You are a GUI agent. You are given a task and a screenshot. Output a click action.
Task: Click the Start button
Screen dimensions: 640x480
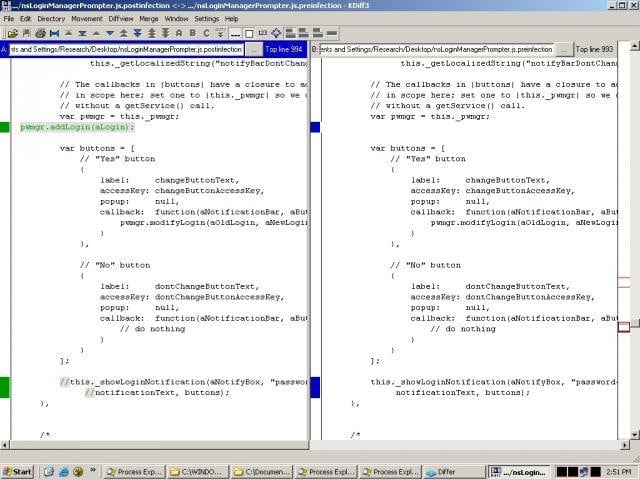coord(18,472)
